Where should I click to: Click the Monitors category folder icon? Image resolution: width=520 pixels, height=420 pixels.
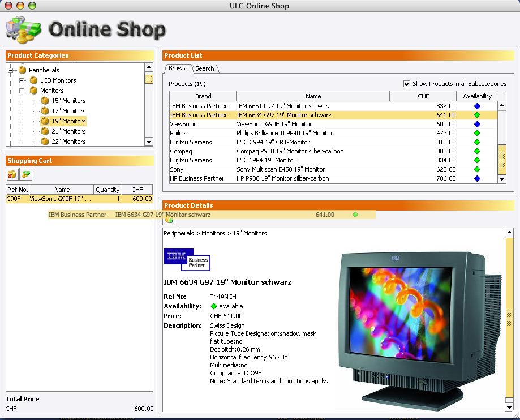(33, 91)
